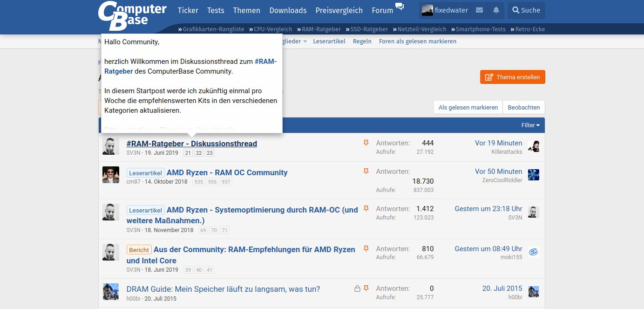Click the Forum speech bubble icon

(400, 7)
